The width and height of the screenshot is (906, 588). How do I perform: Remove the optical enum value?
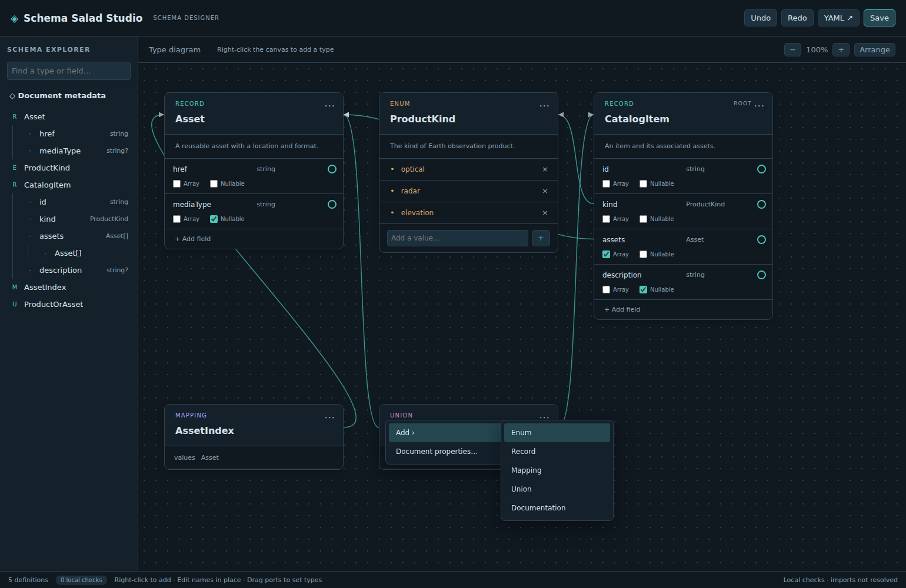coord(545,169)
